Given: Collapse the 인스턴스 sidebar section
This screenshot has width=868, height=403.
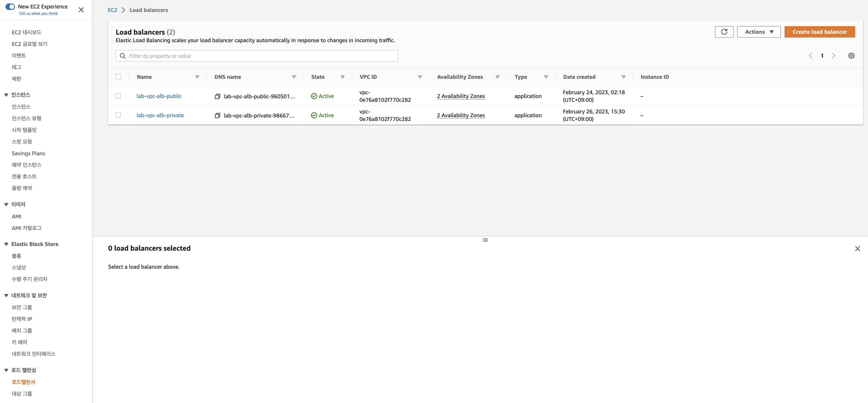Looking at the screenshot, I should pyautogui.click(x=6, y=95).
